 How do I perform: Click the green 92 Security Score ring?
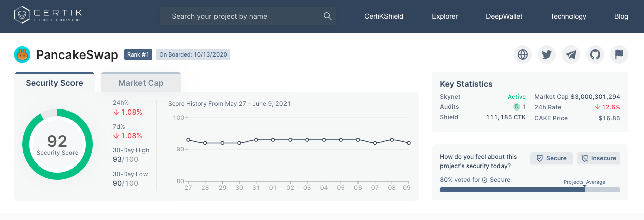(57, 144)
